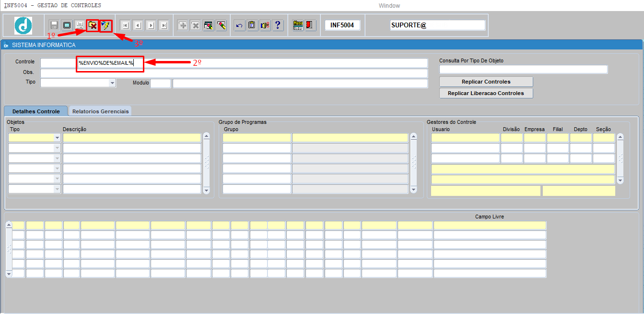Go to the last record arrow button
Image resolution: width=644 pixels, height=314 pixels.
coord(164,25)
